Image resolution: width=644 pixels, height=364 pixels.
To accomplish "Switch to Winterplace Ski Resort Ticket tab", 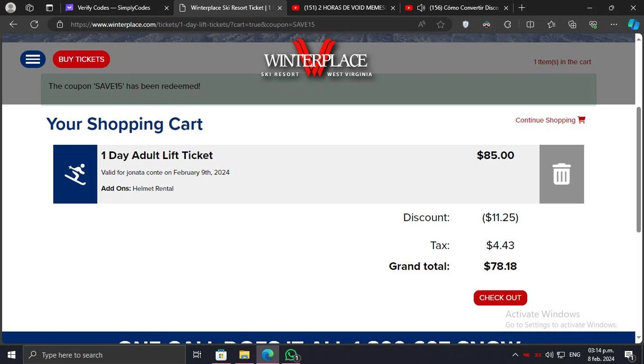I will point(231,8).
